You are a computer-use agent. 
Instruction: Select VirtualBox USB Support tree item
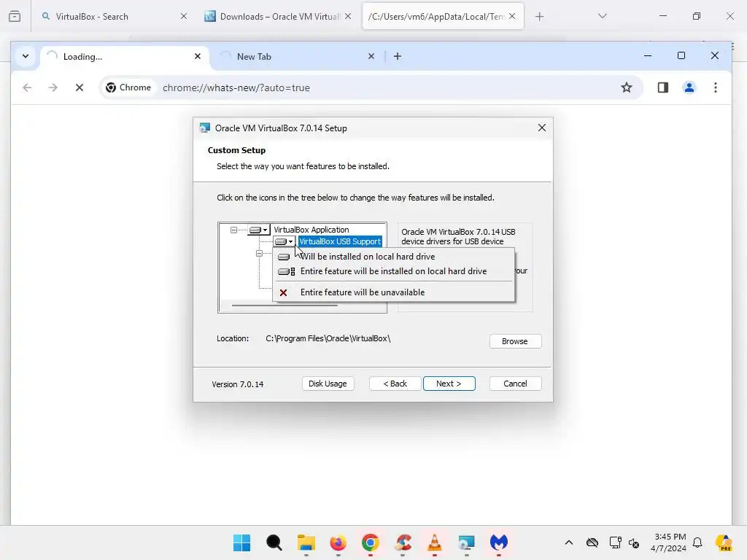[340, 241]
